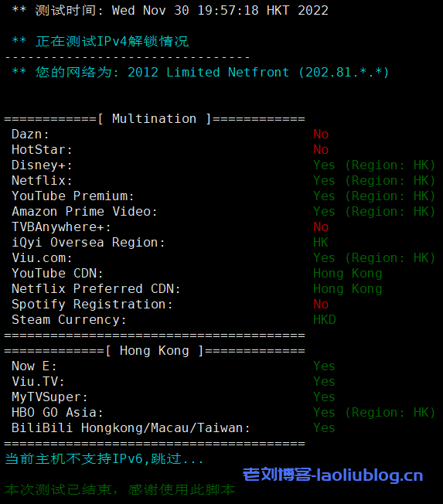Select the TVBAnywhere+ label

(61, 227)
